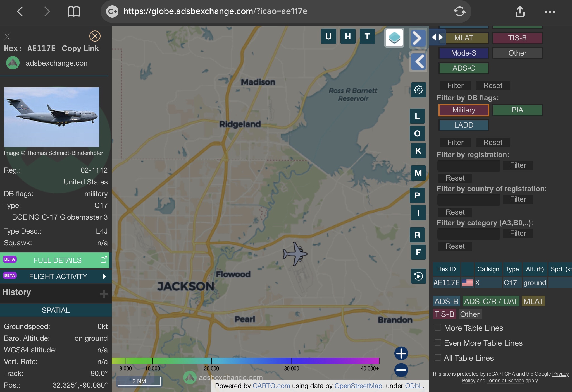Viewport: 572px width, 392px height.
Task: Open FULL DETAILS beta link
Action: coord(55,260)
